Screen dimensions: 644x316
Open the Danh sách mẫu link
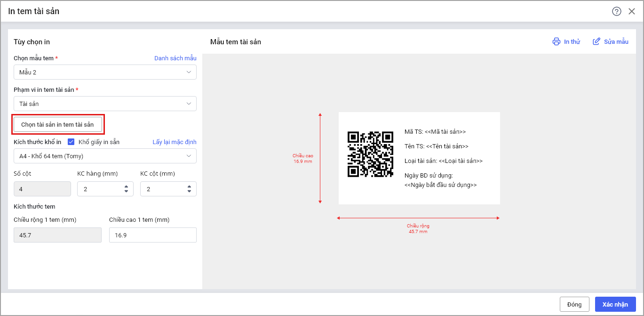[175, 58]
